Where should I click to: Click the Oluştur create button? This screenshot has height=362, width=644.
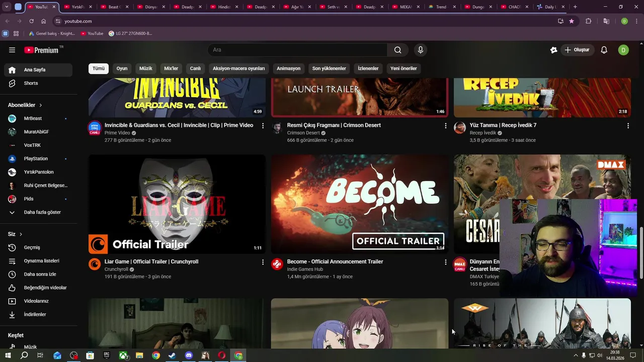coord(578,50)
